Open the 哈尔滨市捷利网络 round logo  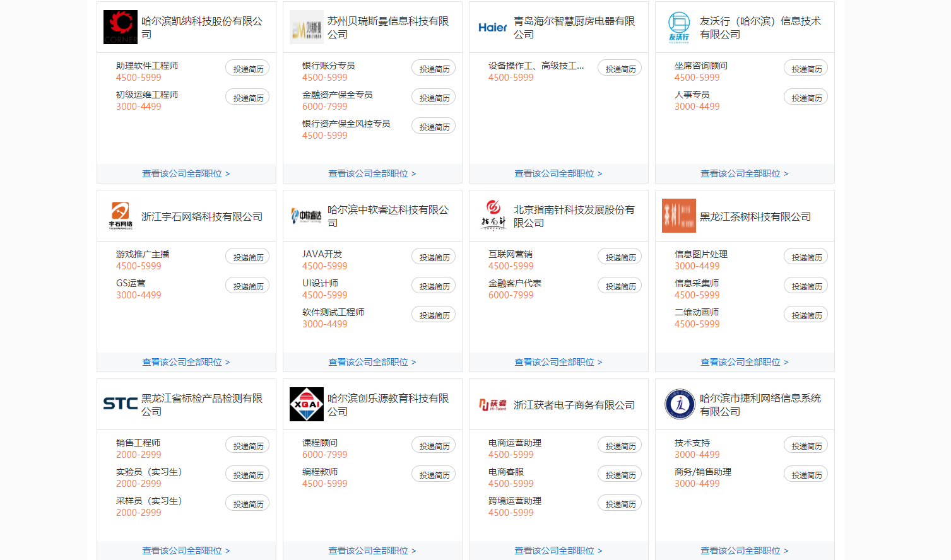(x=679, y=404)
